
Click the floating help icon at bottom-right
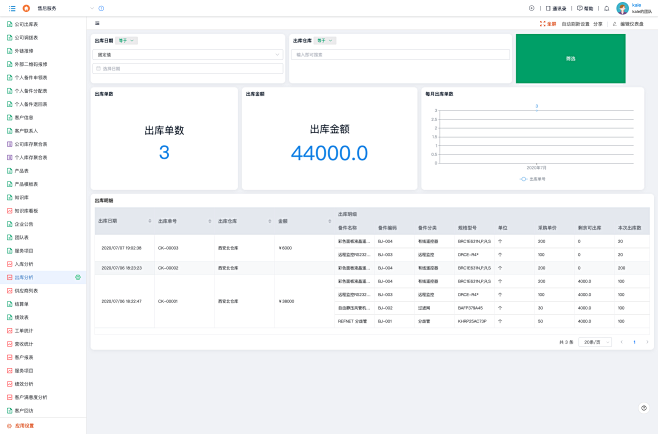pyautogui.click(x=645, y=407)
